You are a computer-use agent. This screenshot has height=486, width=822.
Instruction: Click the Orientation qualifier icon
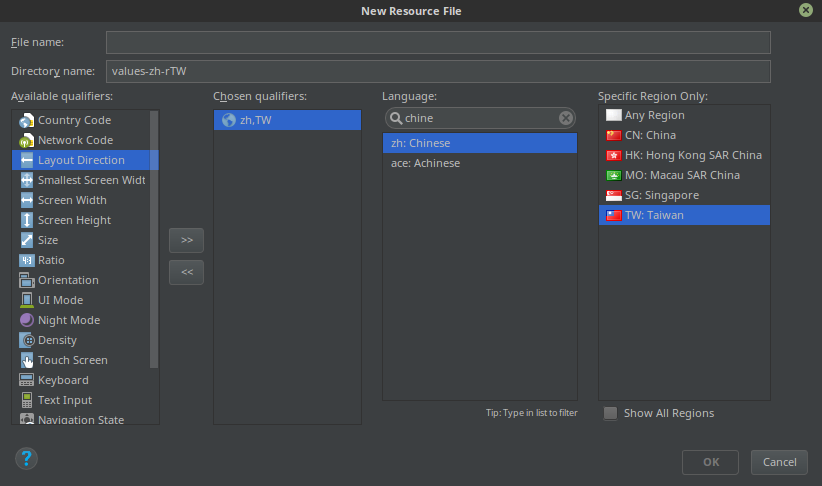pos(27,280)
